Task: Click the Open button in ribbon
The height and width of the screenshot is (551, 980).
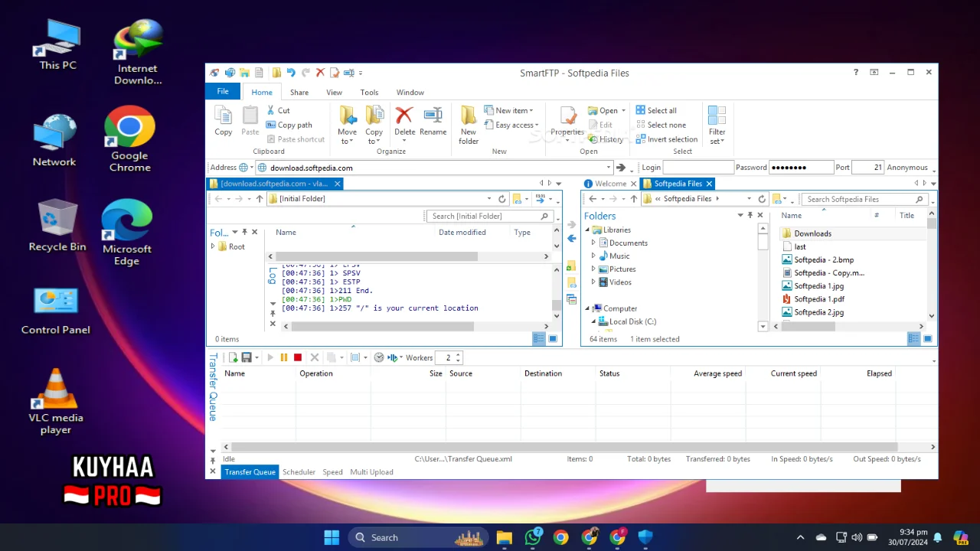Action: (605, 110)
